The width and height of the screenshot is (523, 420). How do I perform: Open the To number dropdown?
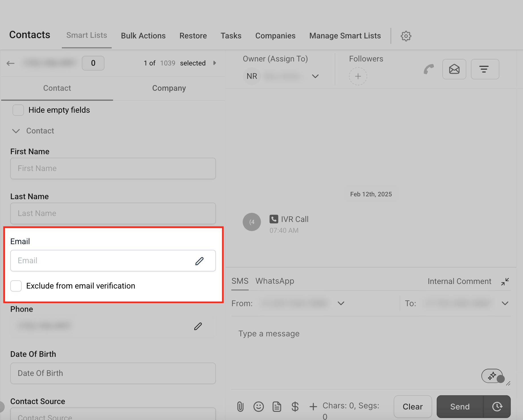click(x=505, y=303)
